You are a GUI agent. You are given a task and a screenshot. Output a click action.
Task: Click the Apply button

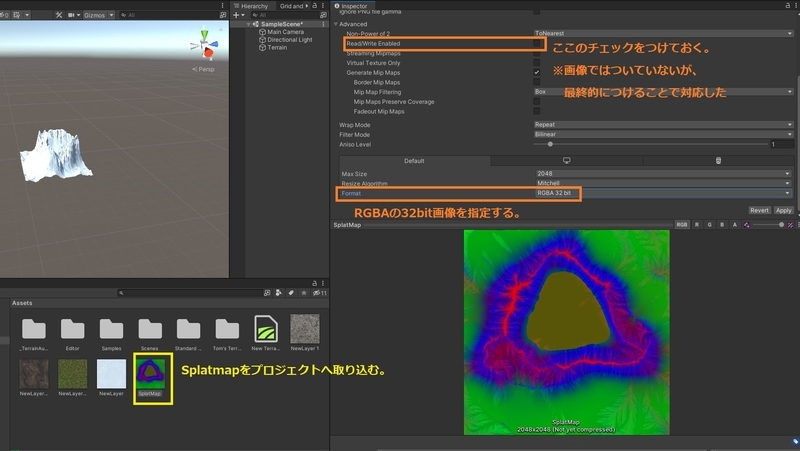coord(783,210)
